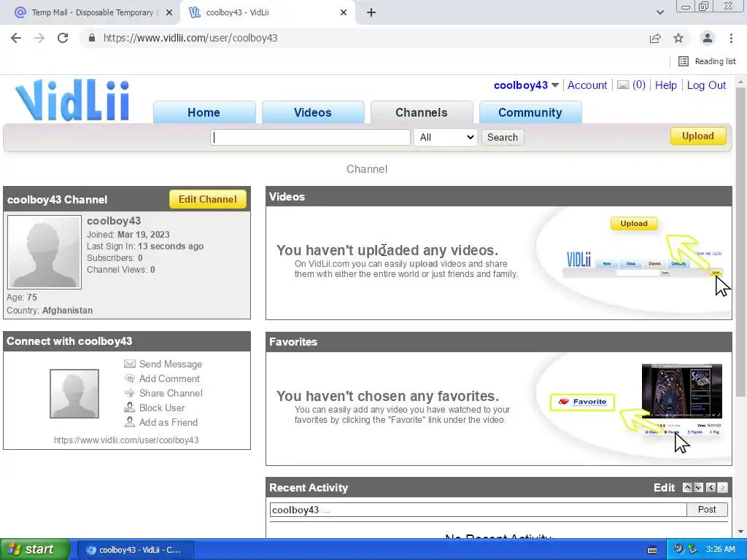The height and width of the screenshot is (560, 747).
Task: Click the yellow Upload button in header
Action: (x=698, y=136)
